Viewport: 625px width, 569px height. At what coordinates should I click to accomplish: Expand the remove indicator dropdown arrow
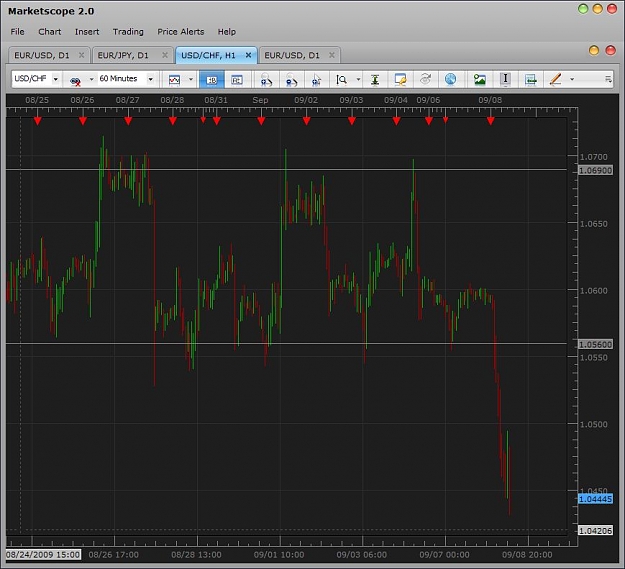coord(91,79)
